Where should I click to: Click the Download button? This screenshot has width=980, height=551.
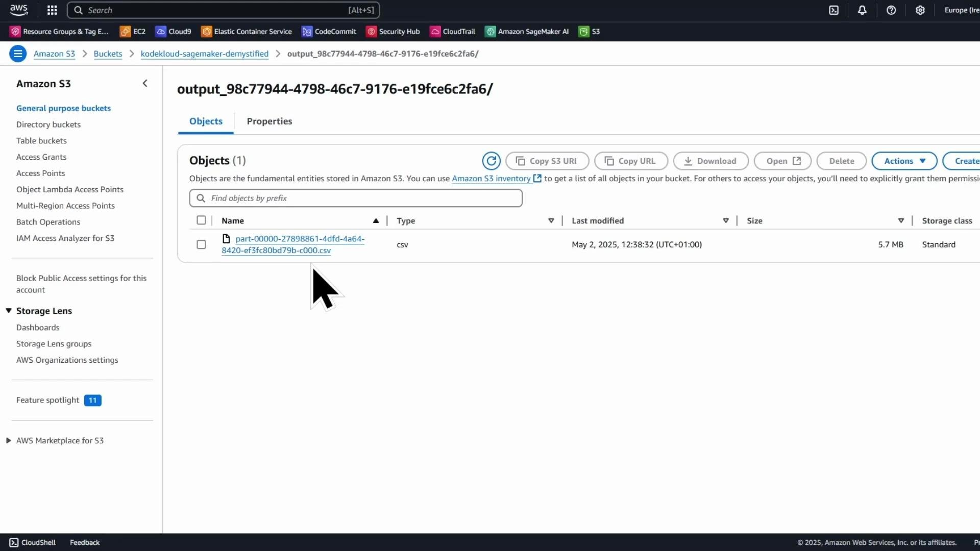click(x=710, y=161)
